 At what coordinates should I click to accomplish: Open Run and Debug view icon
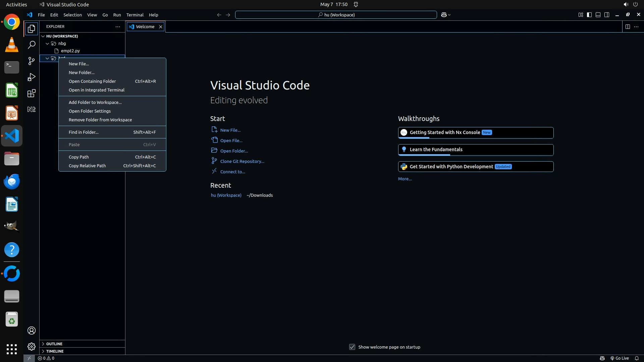coord(32,77)
